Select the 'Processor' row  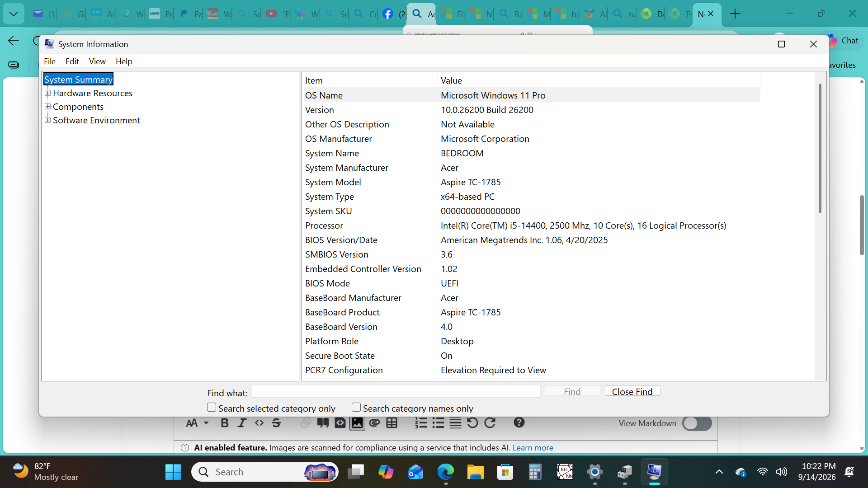click(532, 225)
